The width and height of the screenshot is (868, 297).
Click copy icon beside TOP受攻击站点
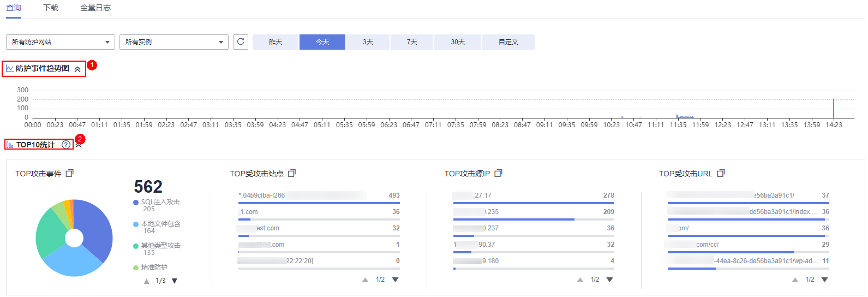[x=292, y=173]
